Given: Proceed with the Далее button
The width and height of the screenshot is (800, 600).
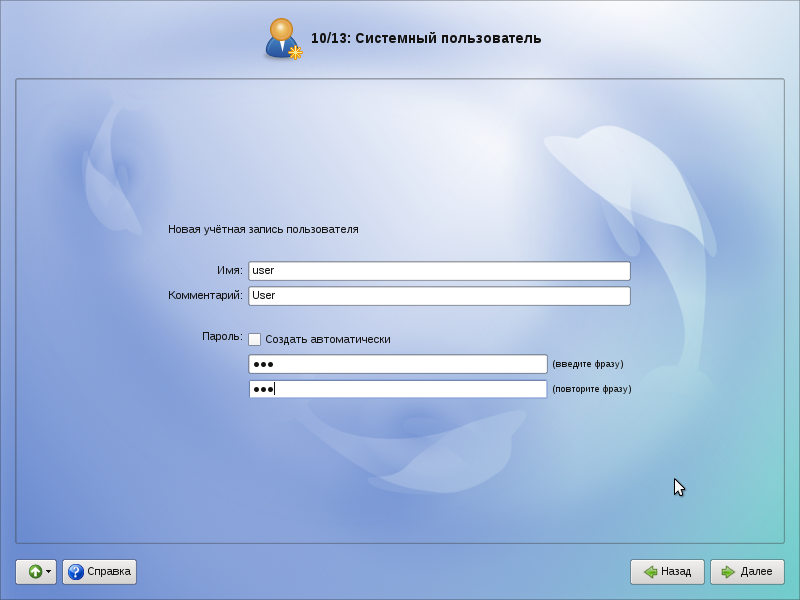Looking at the screenshot, I should (x=747, y=572).
